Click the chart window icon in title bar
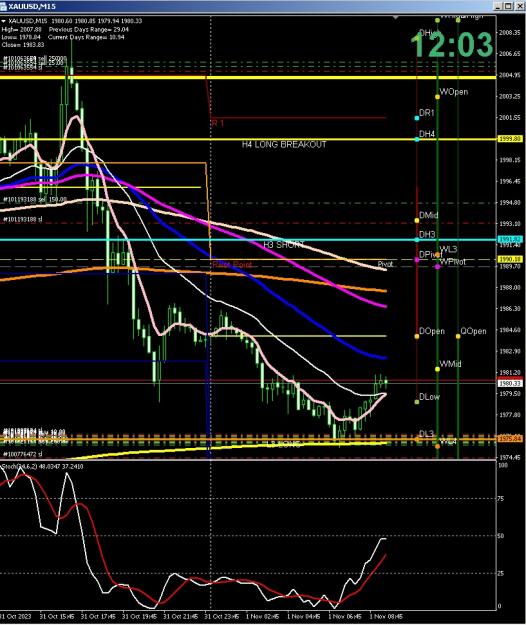The height and width of the screenshot is (625, 526). point(4,6)
